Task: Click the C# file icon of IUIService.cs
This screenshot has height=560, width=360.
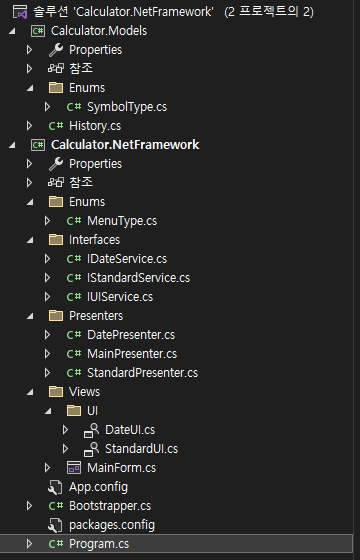Action: pos(74,297)
